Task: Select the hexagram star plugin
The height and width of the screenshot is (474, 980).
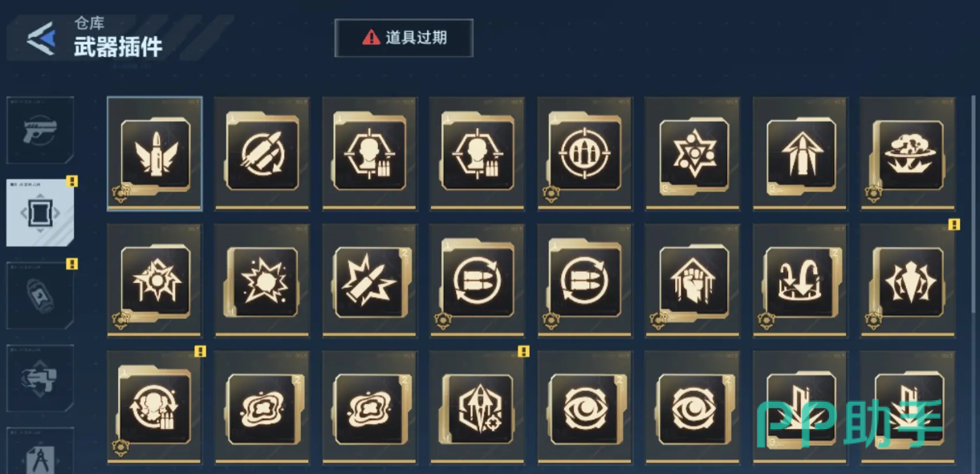Action: click(693, 154)
